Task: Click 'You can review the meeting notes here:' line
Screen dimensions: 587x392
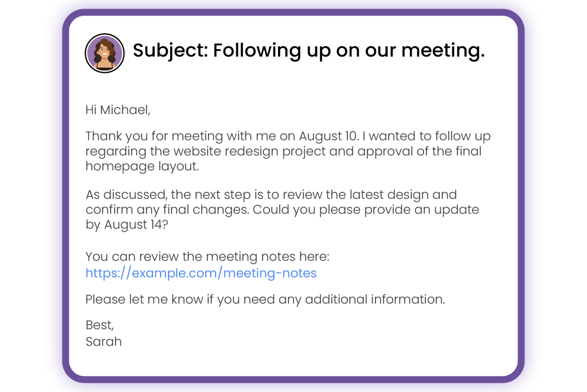Action: point(208,257)
